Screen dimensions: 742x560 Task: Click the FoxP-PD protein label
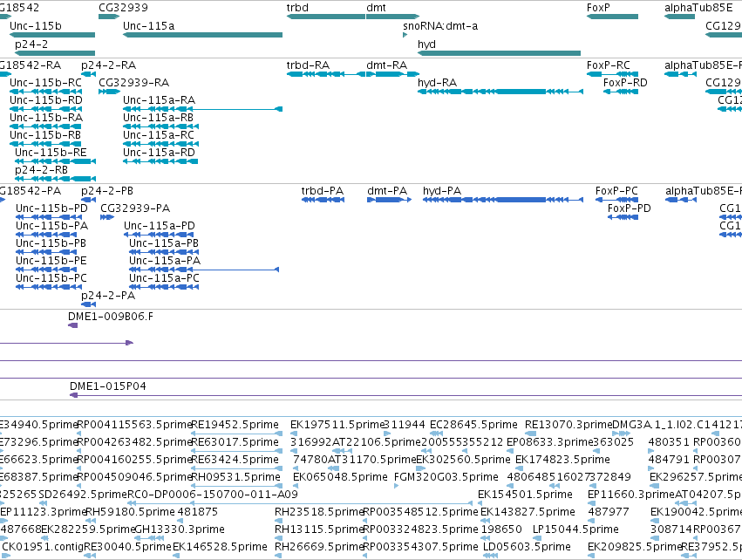630,208
